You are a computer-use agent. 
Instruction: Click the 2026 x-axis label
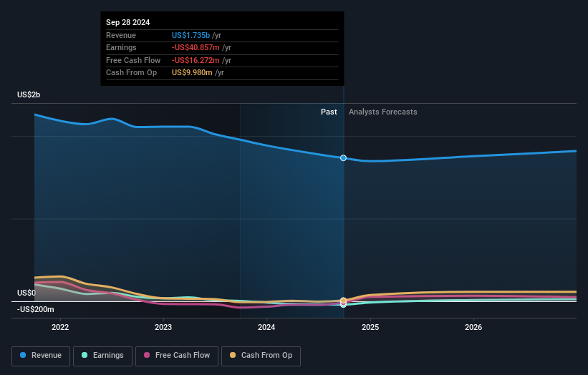coord(473,327)
